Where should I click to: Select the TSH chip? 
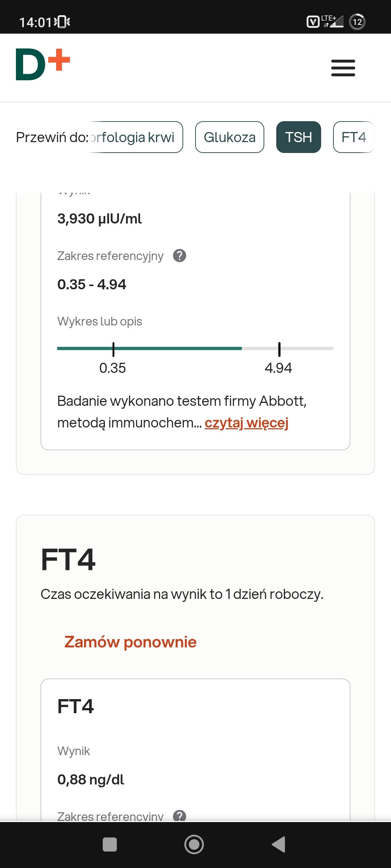tap(298, 137)
